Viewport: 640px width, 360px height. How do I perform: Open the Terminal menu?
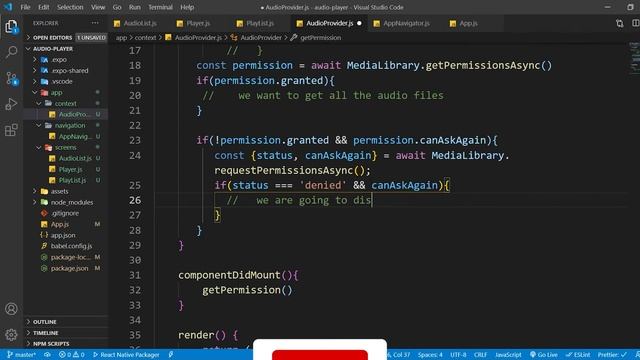pyautogui.click(x=160, y=7)
